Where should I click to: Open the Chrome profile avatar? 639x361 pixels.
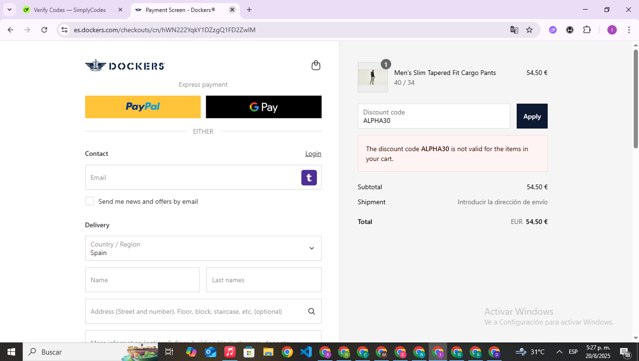pos(612,30)
